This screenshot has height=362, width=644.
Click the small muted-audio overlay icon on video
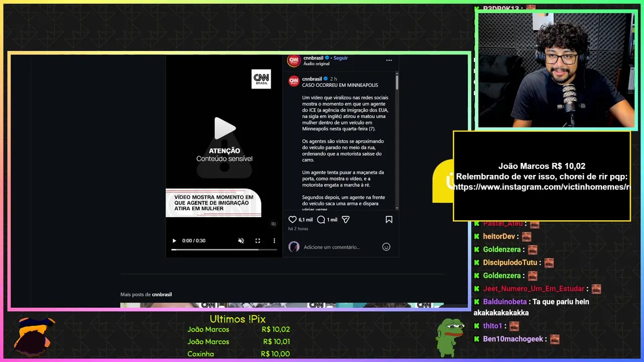click(x=274, y=224)
